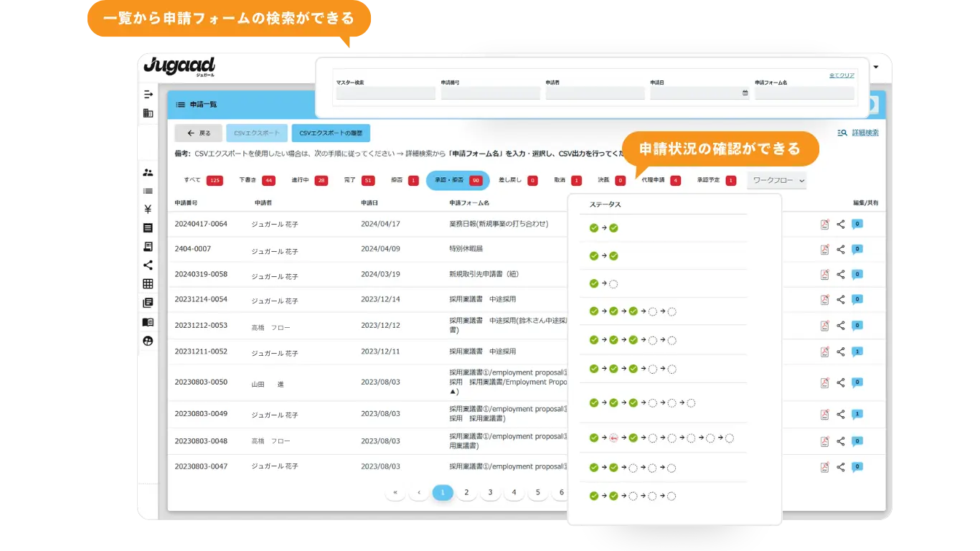
Task: Open calendar picker in 申請日 field
Action: (745, 93)
